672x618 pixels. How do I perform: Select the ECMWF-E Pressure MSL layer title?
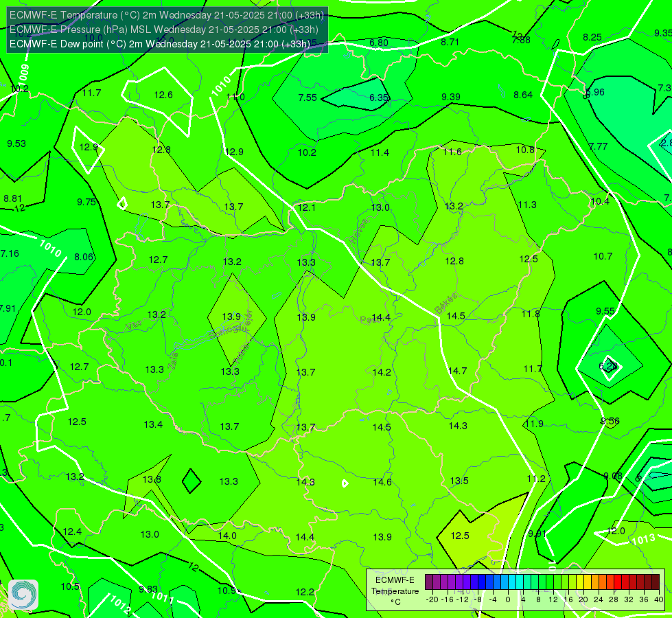[x=164, y=30]
